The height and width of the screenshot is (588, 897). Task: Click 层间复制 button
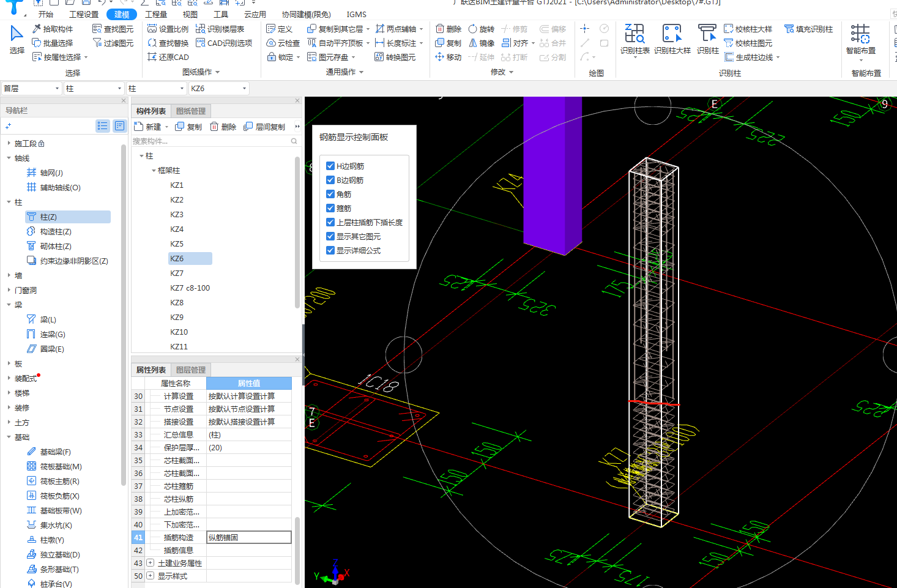click(264, 127)
